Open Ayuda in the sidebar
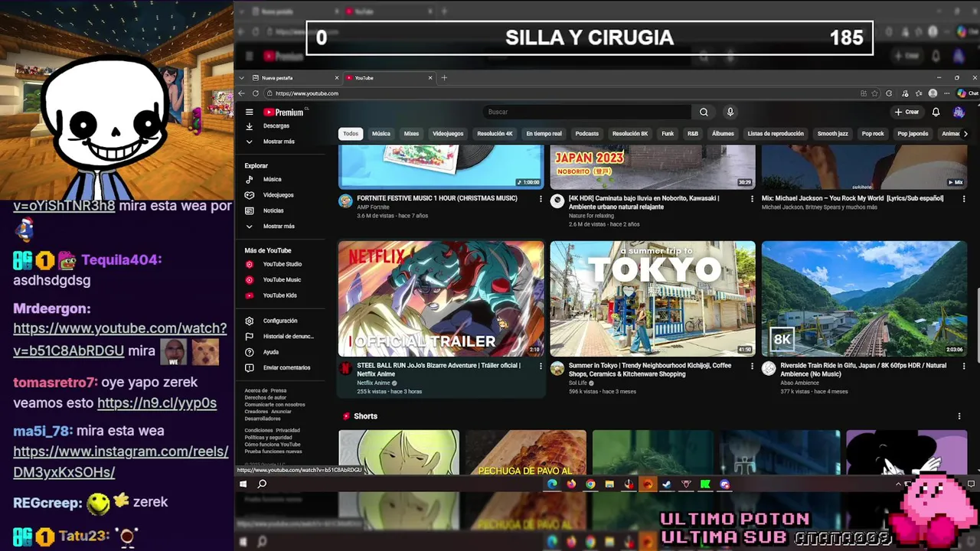This screenshot has width=980, height=551. (x=270, y=352)
